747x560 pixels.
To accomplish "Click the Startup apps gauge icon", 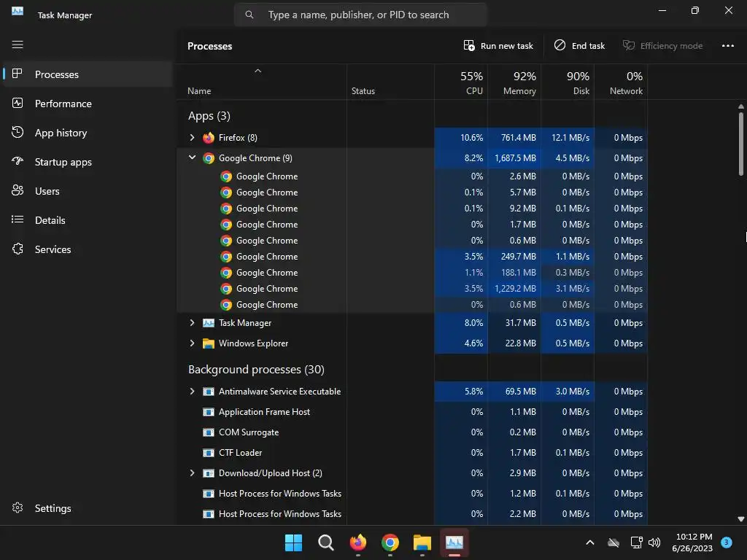I will (18, 161).
